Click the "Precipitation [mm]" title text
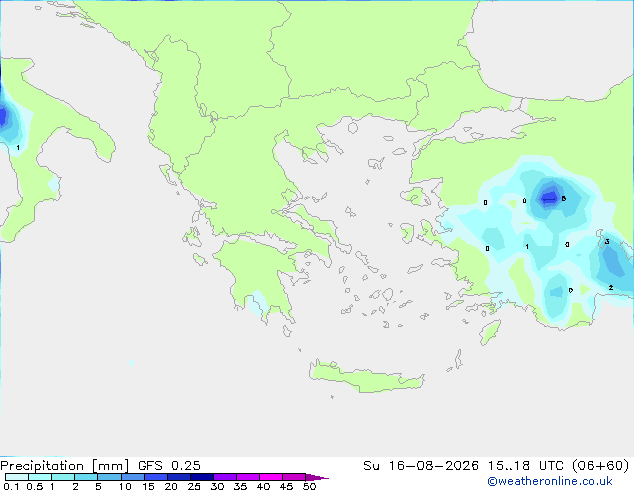634x490 pixels. [64, 466]
